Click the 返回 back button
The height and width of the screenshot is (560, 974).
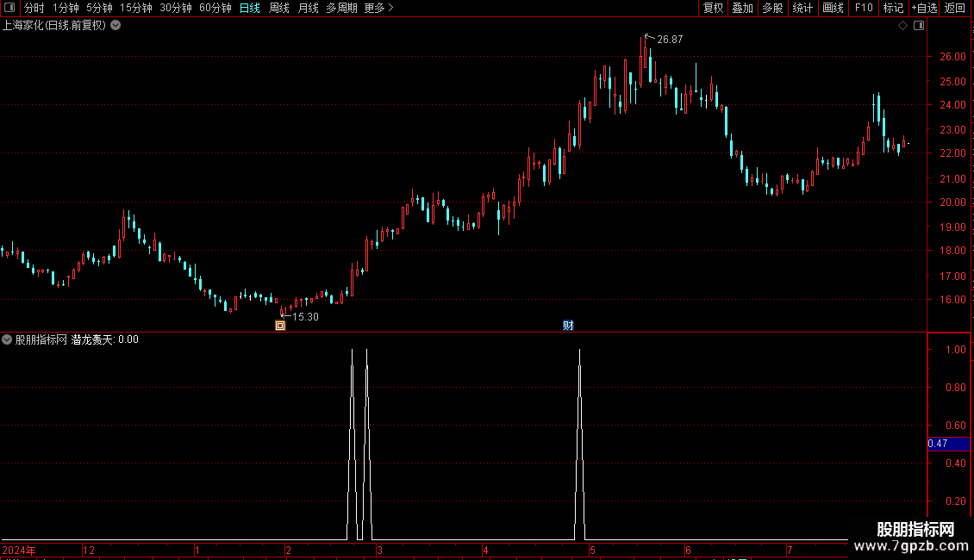955,8
